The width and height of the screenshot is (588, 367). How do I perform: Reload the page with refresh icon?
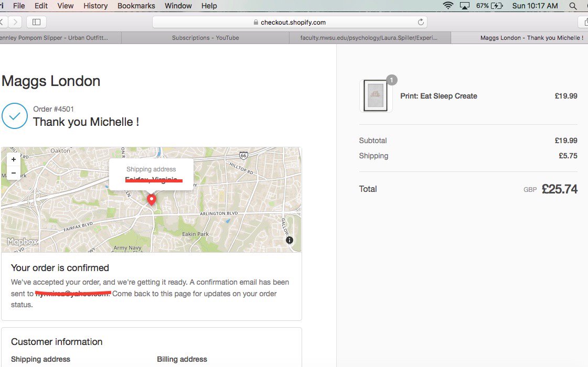[x=421, y=22]
